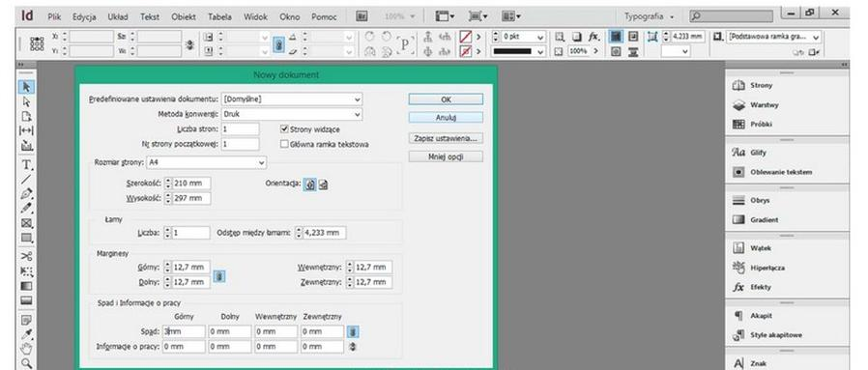Select the Free Transform tool
Viewport: 868px width, 370px height.
pyautogui.click(x=26, y=271)
